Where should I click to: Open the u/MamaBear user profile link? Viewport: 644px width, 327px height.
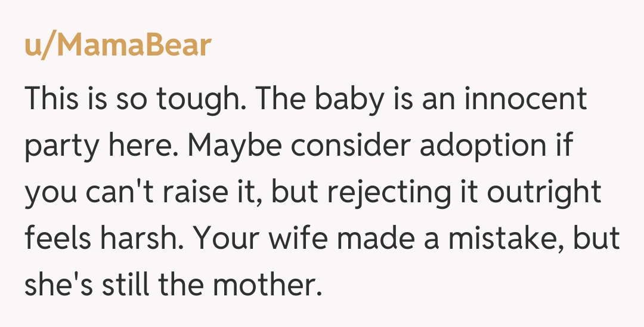[x=118, y=45]
